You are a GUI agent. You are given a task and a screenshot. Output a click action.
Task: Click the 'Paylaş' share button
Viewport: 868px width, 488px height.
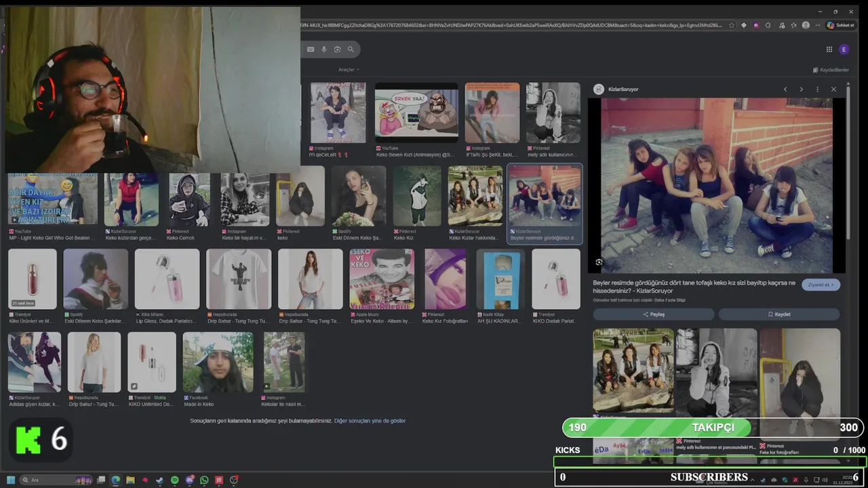(x=654, y=314)
